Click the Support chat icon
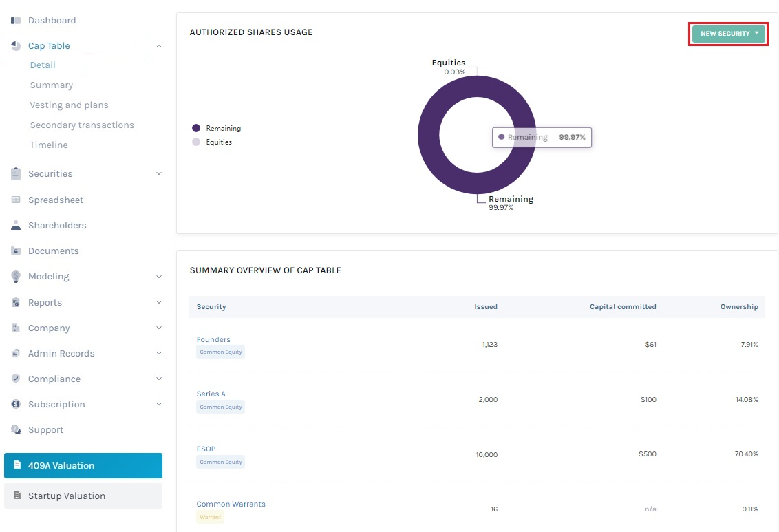The image size is (779, 532). [16, 429]
